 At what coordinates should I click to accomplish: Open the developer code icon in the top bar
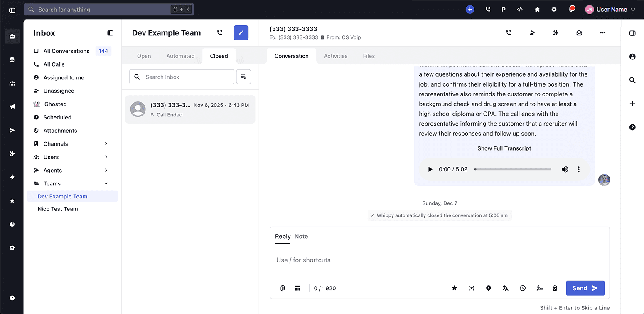520,9
